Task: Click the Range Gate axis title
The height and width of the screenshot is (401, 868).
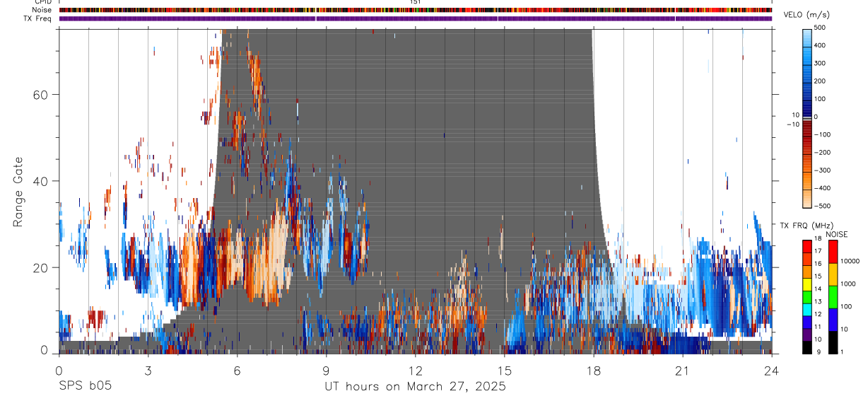Action: [18, 192]
